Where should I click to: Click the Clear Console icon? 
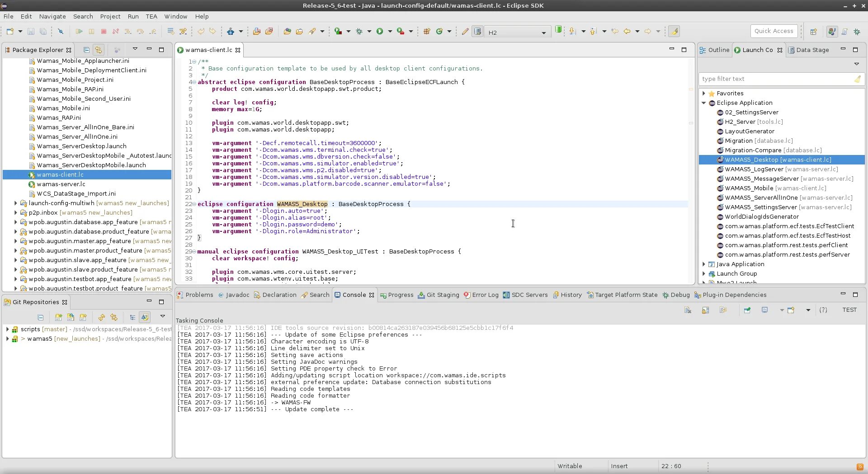click(x=688, y=310)
